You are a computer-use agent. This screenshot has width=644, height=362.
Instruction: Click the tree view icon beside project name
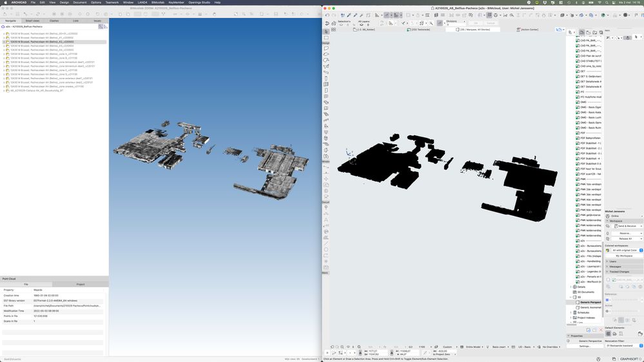point(101,27)
